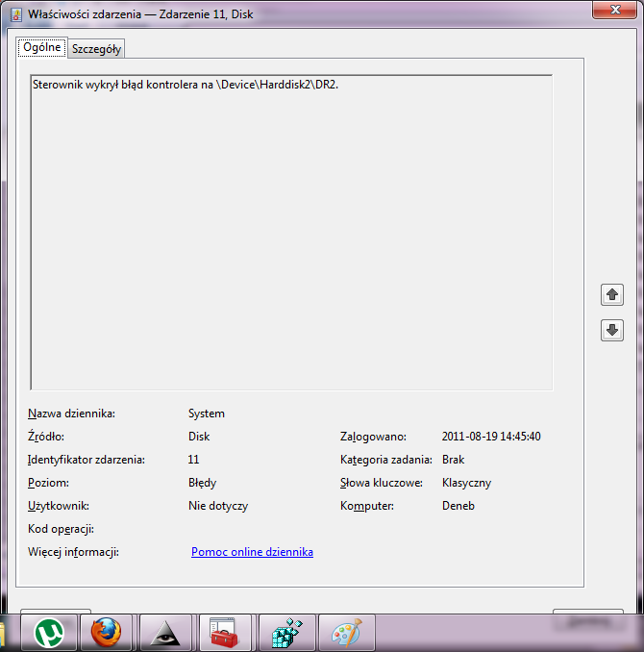Screen dimensions: 644x652
Task: Open the Szczegóły tab
Action: (96, 49)
